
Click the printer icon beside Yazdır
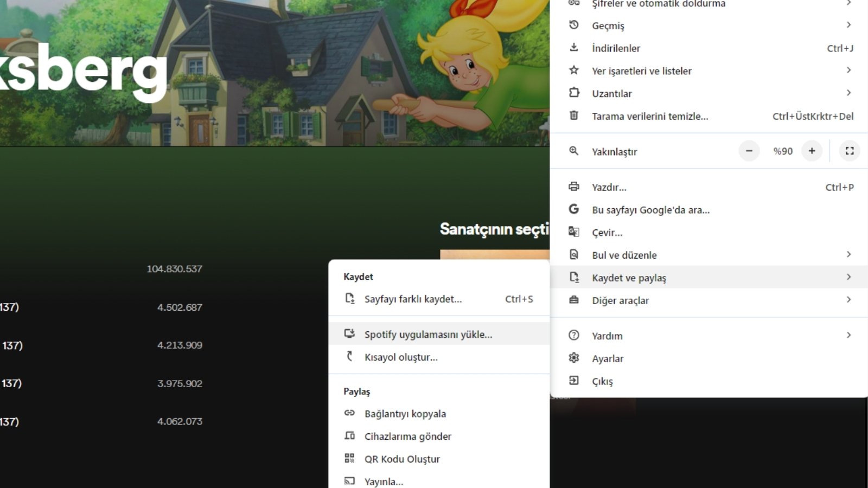point(573,187)
